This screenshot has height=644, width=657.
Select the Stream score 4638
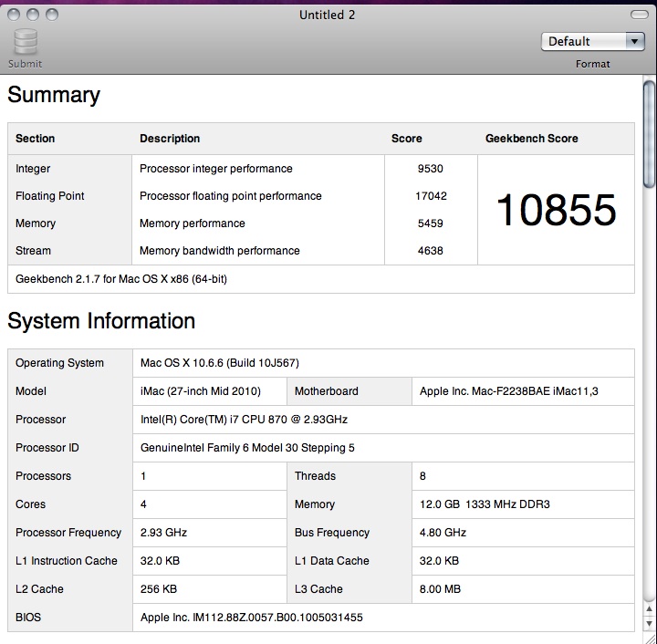[431, 251]
